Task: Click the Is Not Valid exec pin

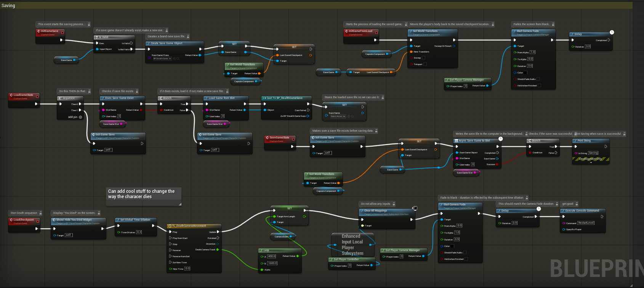Action: point(132,49)
